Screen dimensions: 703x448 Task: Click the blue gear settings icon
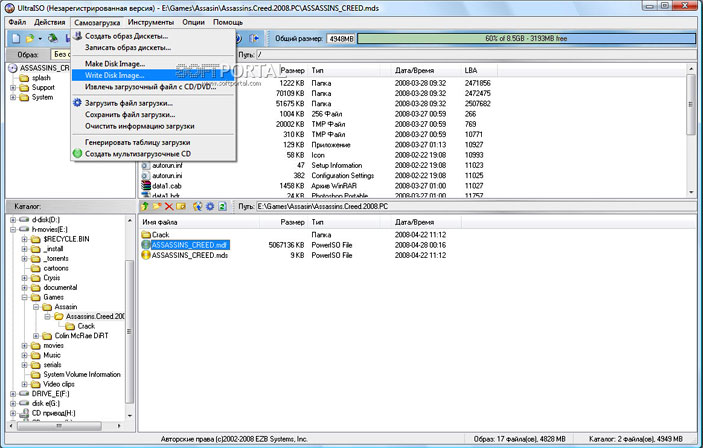[x=211, y=206]
